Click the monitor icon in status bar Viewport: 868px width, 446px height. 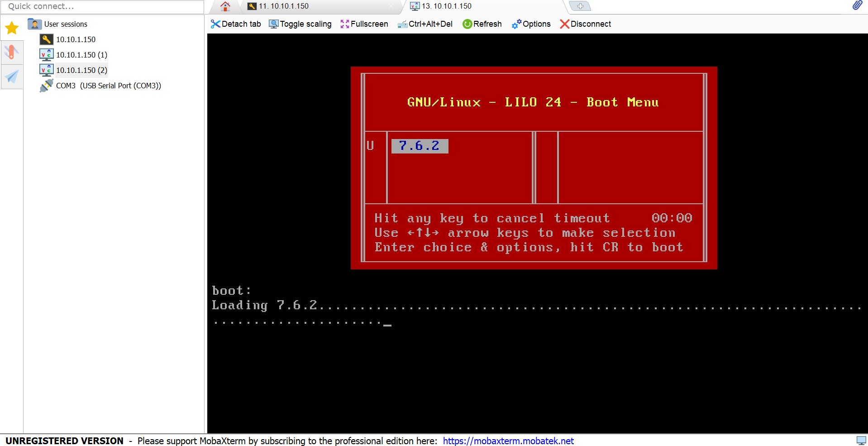[861, 441]
